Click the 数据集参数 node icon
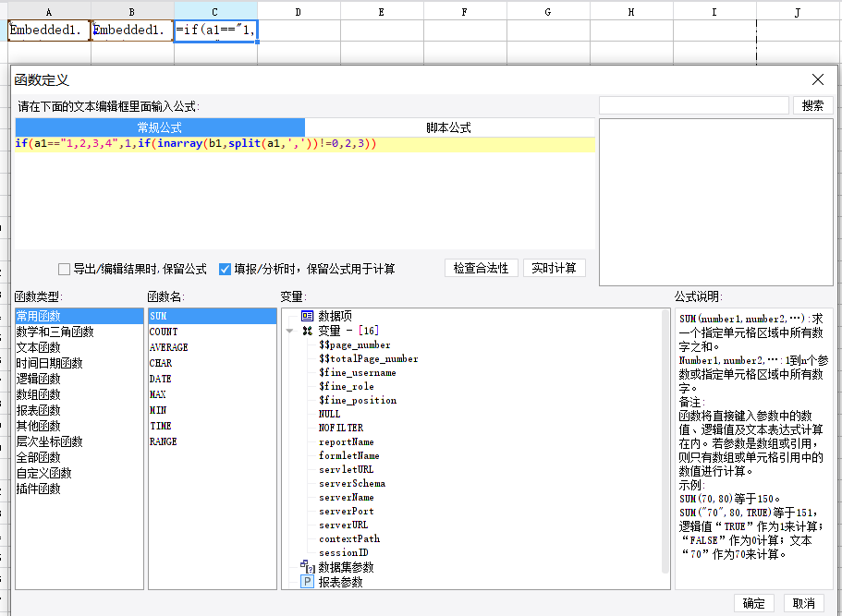The height and width of the screenshot is (616, 842). click(x=308, y=567)
